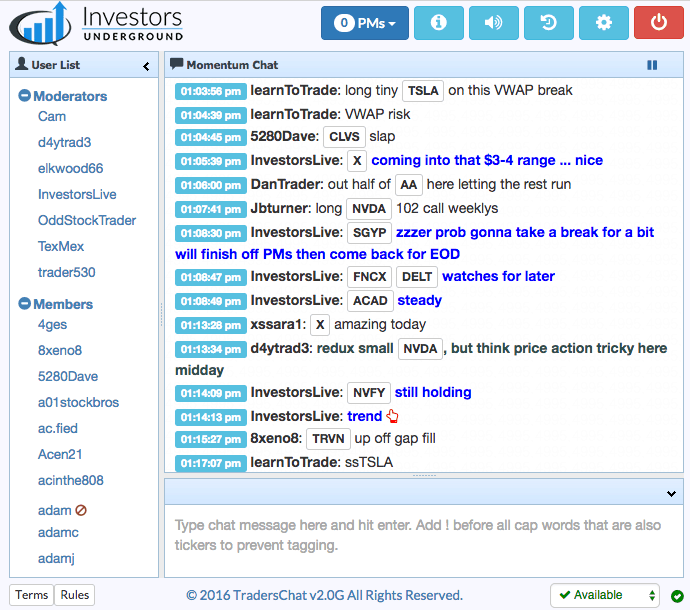Open the Available status dropdown
690x610 pixels.
(x=605, y=595)
